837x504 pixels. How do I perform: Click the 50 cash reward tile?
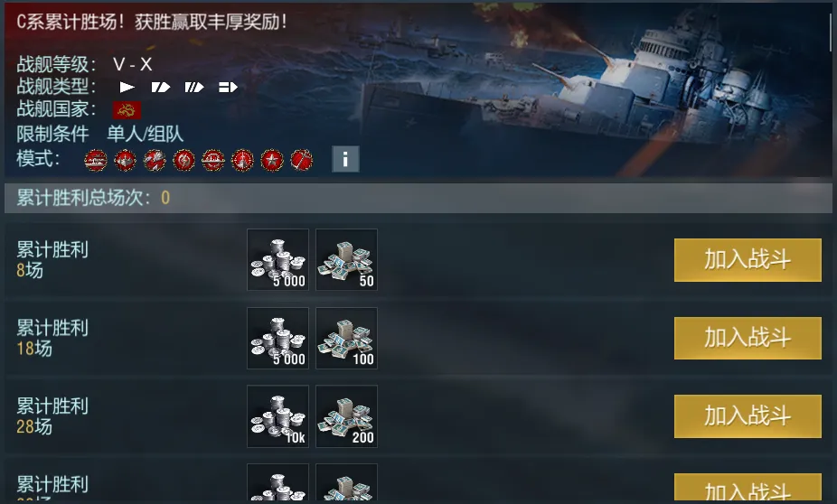pos(346,260)
